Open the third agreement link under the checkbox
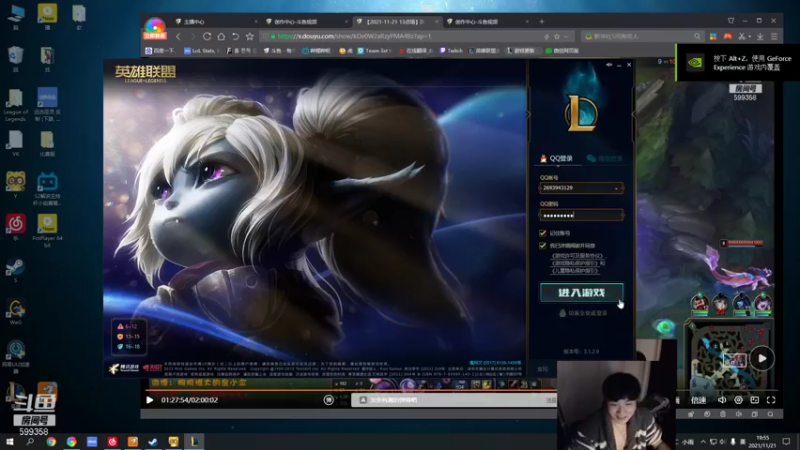 pyautogui.click(x=574, y=271)
